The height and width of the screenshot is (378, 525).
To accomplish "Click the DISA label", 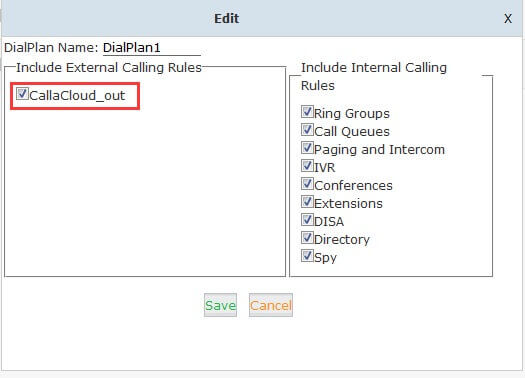I will [329, 222].
